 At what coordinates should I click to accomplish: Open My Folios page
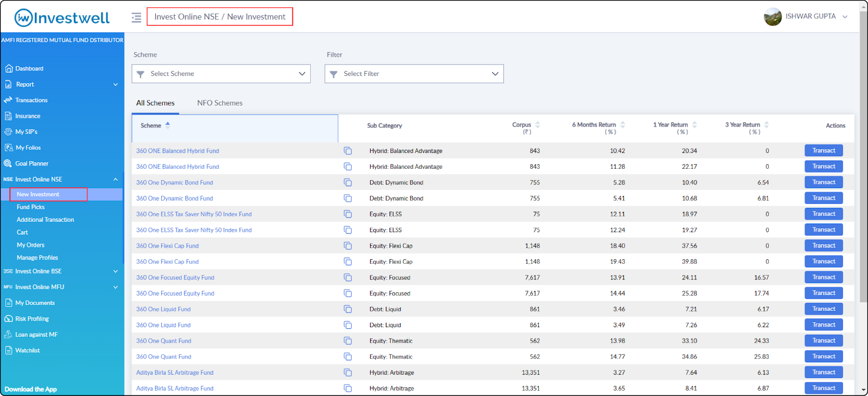28,148
